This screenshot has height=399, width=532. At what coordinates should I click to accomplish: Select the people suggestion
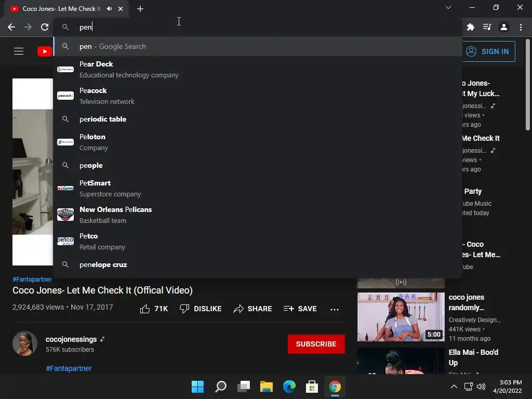click(x=258, y=165)
